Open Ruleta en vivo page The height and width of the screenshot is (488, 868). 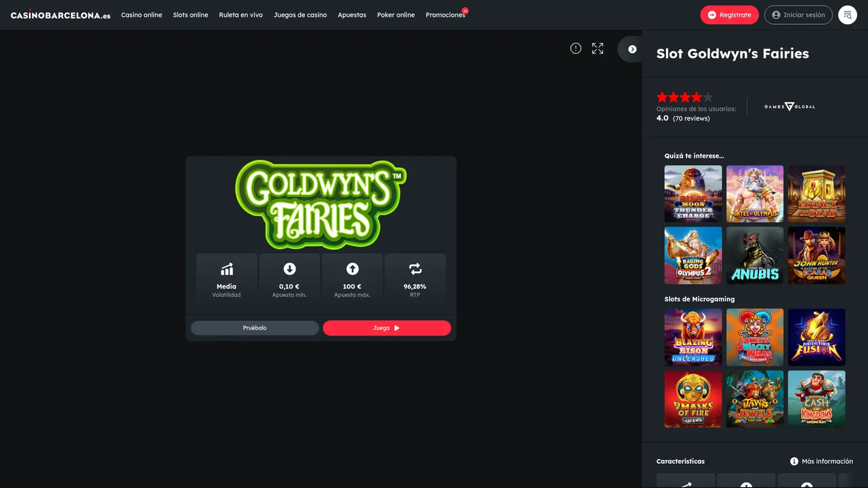click(x=241, y=15)
